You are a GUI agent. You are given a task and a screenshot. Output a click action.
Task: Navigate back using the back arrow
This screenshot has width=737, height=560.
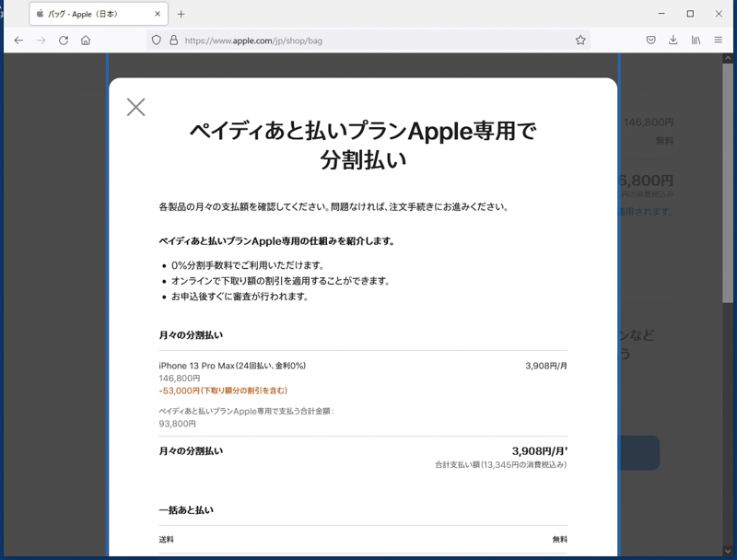click(x=18, y=41)
